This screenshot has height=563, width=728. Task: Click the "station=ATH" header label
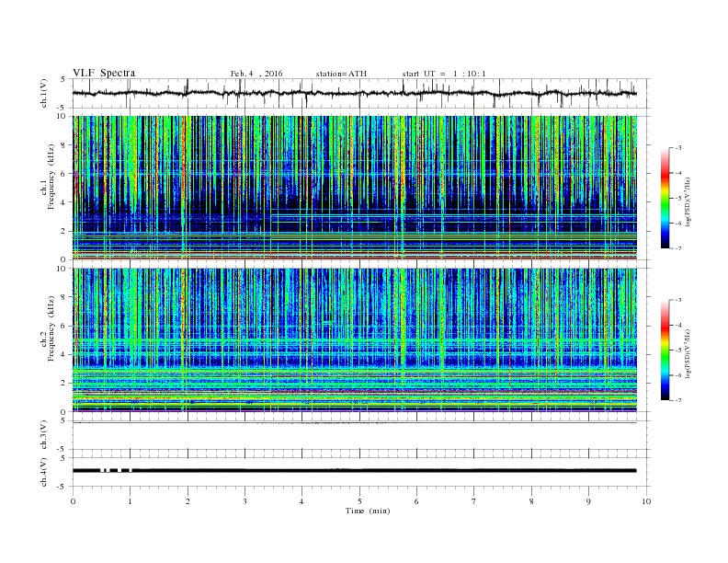pyautogui.click(x=341, y=74)
